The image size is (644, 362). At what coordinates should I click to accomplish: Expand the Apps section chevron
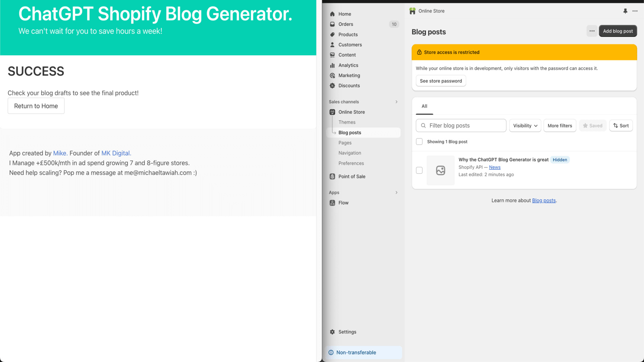[396, 193]
